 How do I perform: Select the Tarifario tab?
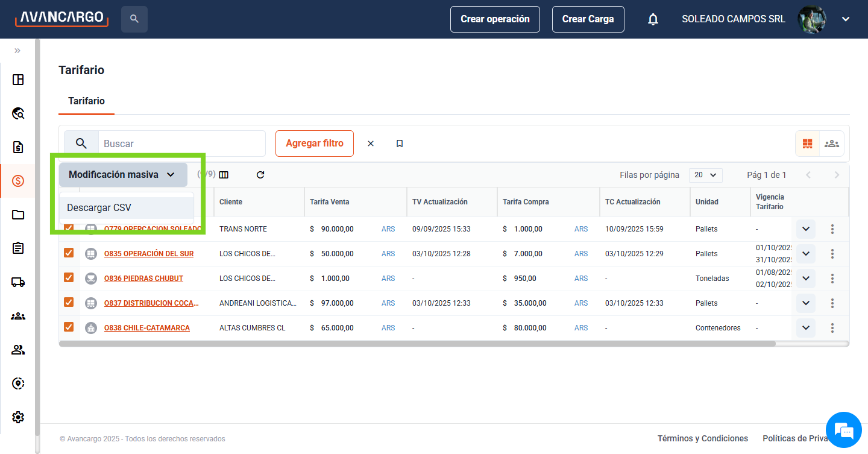[x=86, y=101]
